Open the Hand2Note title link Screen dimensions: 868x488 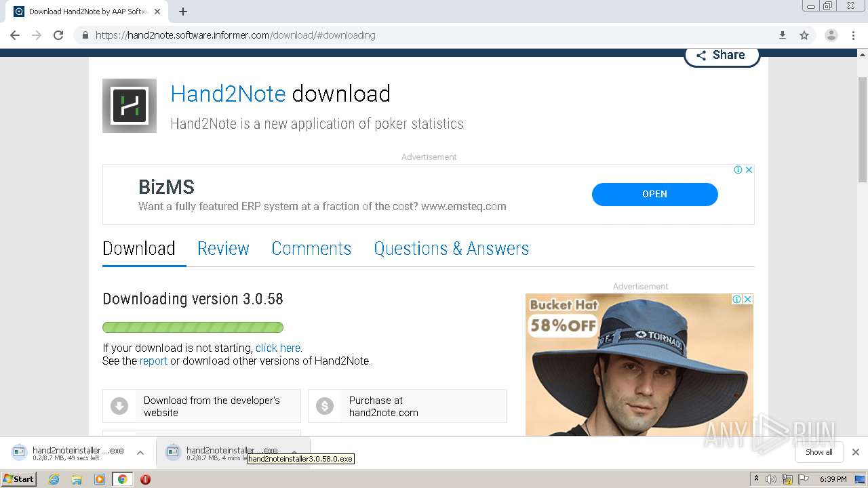(x=228, y=94)
